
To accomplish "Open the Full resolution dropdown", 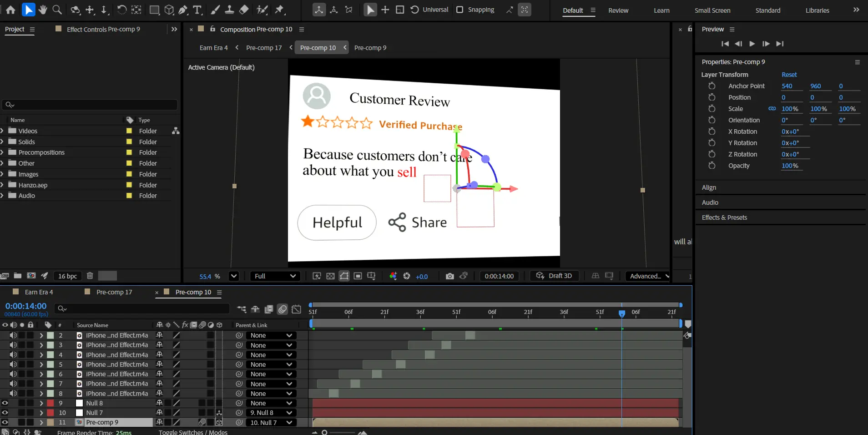I will [275, 276].
